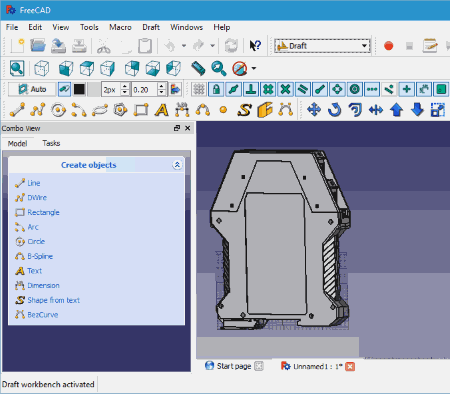
Task: Select the Move tool
Action: (314, 110)
